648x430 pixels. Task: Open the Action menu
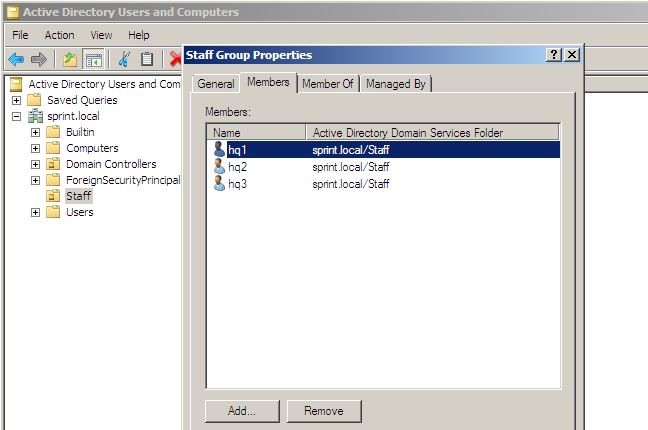pyautogui.click(x=60, y=35)
